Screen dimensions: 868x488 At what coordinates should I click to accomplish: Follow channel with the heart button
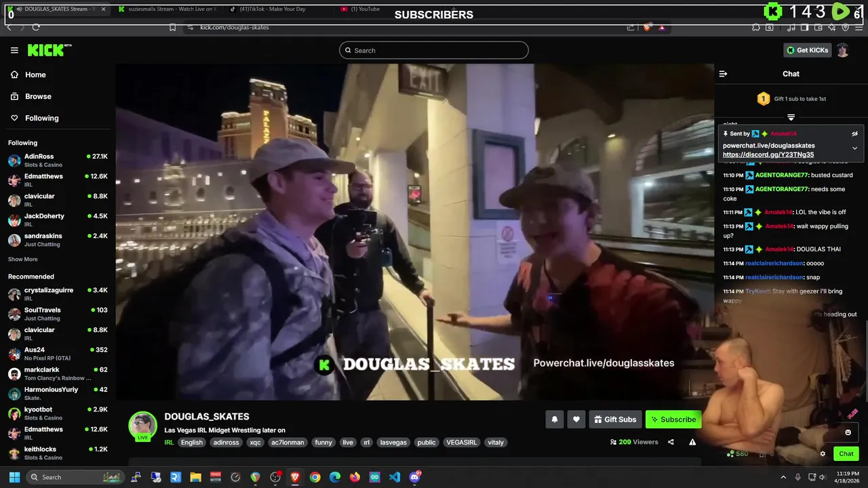(x=576, y=420)
